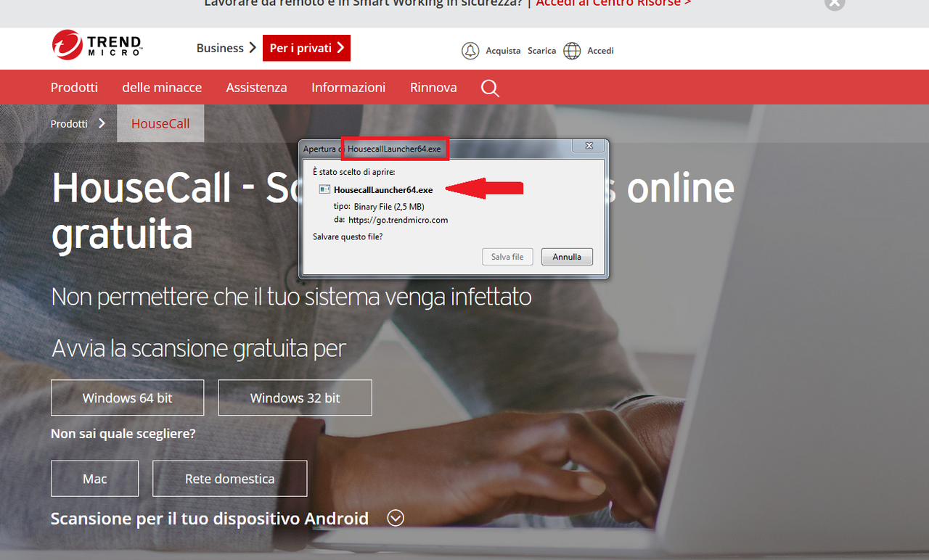Viewport: 929px width, 560px height.
Task: Click Prodotti in the breadcrumb
Action: pyautogui.click(x=69, y=124)
